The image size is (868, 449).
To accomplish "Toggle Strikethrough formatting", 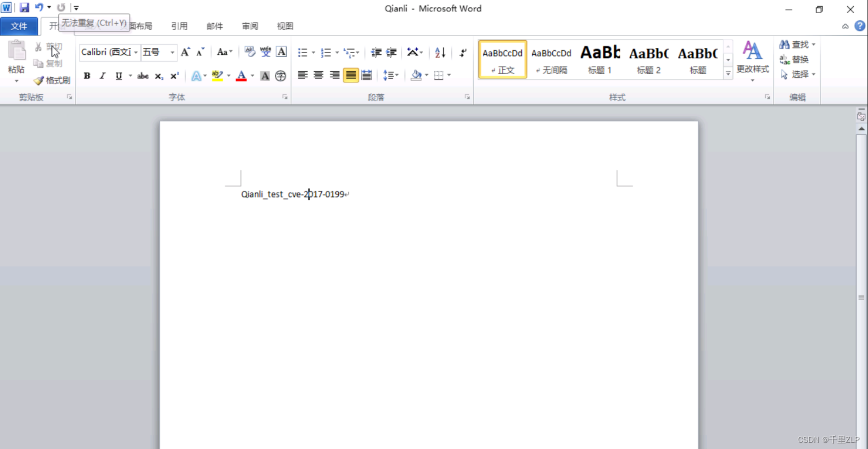I will tap(143, 76).
